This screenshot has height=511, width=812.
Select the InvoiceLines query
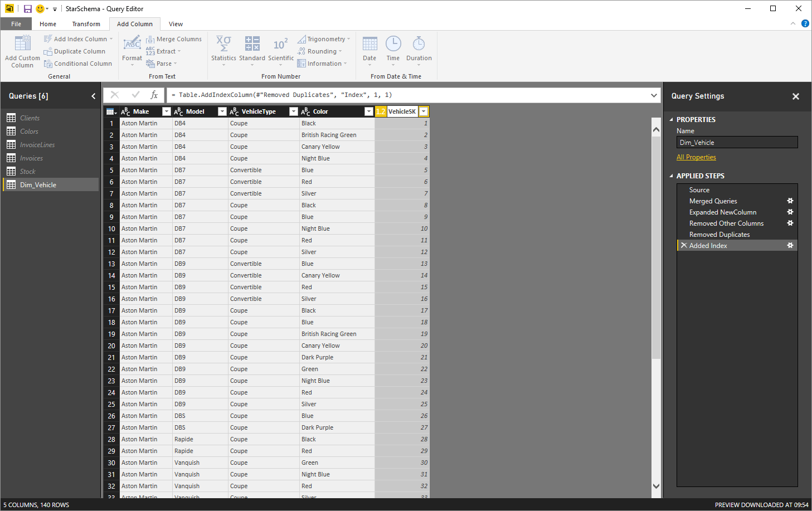[x=51, y=145]
